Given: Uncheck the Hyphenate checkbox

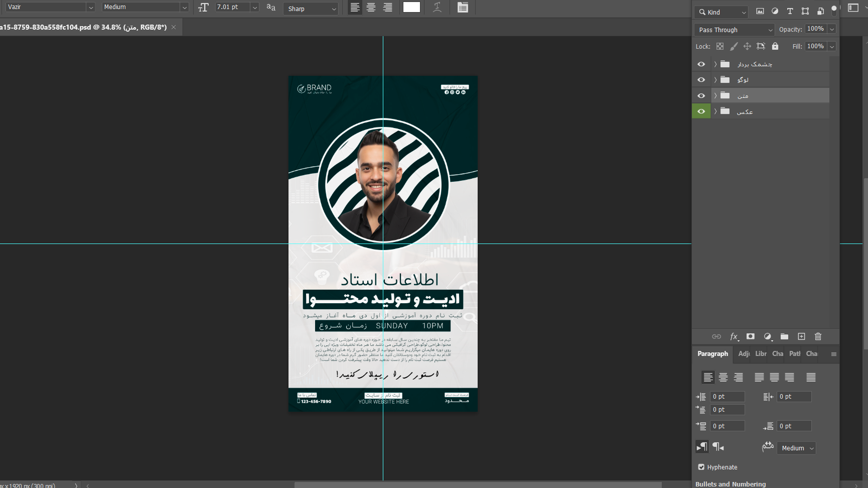Looking at the screenshot, I should click(x=701, y=467).
